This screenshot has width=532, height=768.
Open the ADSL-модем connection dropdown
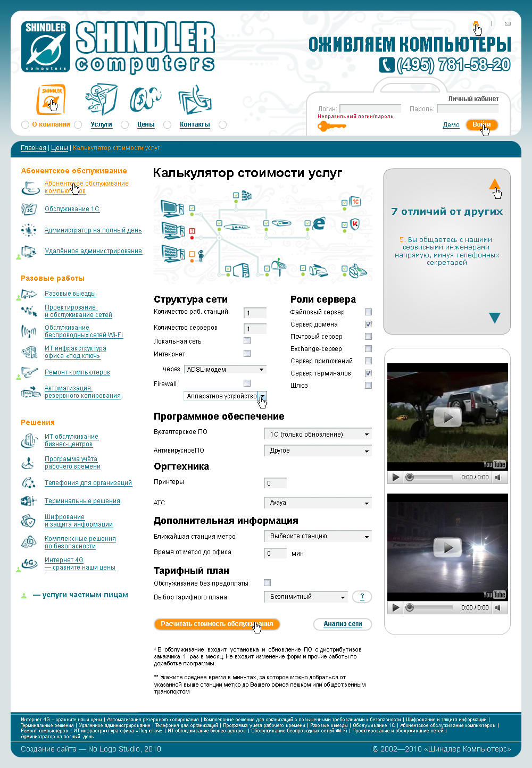click(x=225, y=369)
